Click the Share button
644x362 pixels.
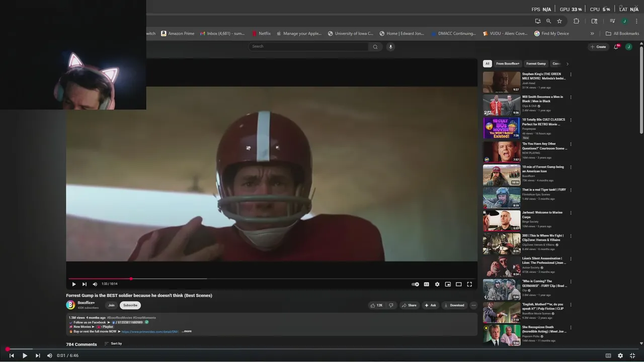pos(409,305)
